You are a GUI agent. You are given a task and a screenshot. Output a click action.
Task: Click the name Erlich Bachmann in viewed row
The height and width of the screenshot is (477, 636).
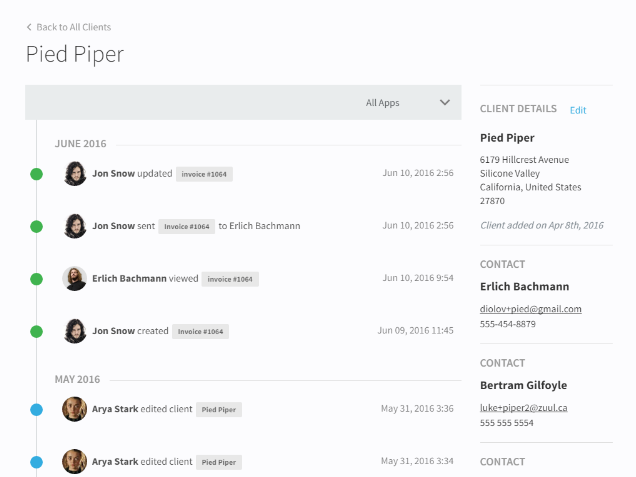[x=129, y=279]
